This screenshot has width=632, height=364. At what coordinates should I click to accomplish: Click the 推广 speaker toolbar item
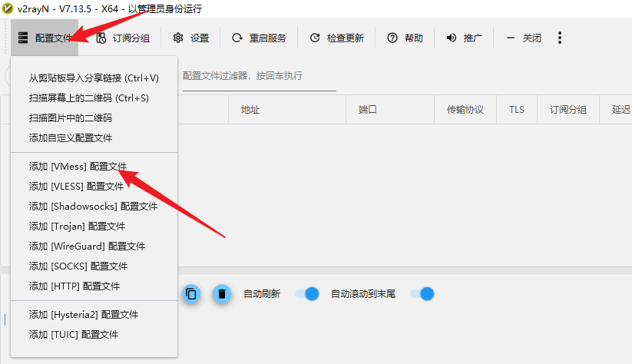464,38
